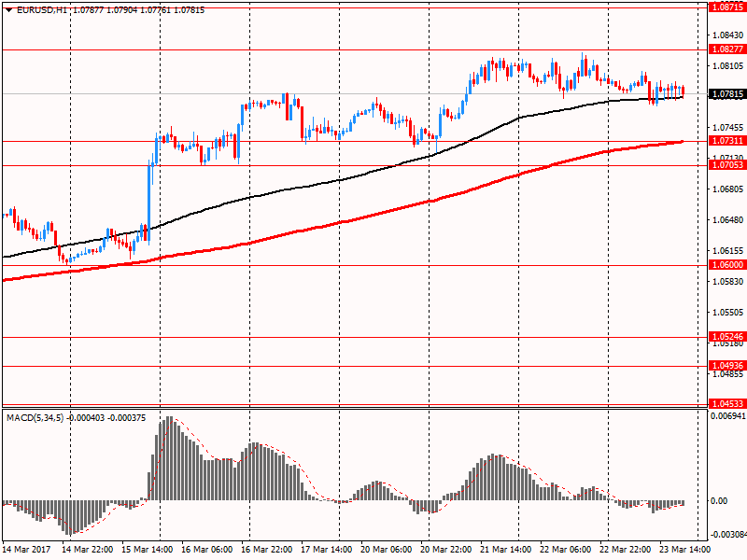Screen dimensions: 747x560
Task: Click the 22 Mar 22:00 time label
Action: coord(625,550)
